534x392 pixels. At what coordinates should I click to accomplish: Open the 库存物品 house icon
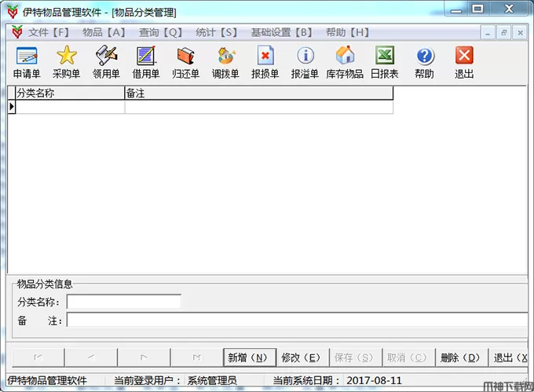pos(345,62)
